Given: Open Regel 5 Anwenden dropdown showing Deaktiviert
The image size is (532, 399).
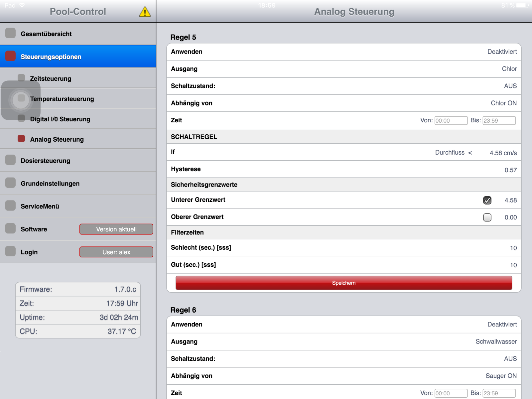Looking at the screenshot, I should pos(502,52).
